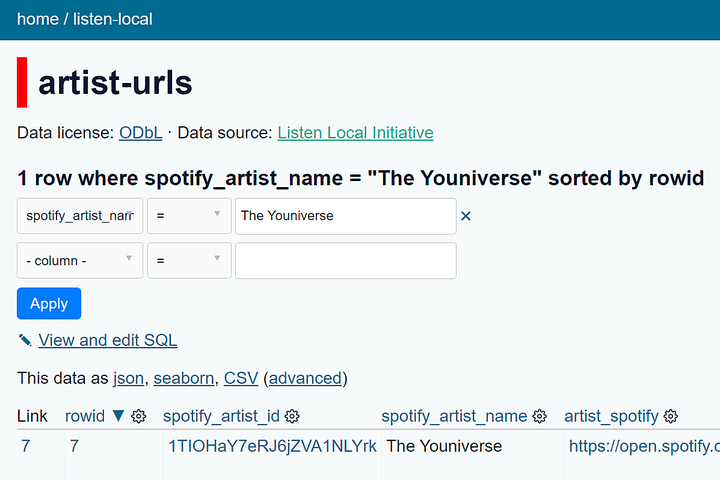Click the filter value field containing The Youniverse
Image resolution: width=720 pixels, height=480 pixels.
tap(345, 216)
